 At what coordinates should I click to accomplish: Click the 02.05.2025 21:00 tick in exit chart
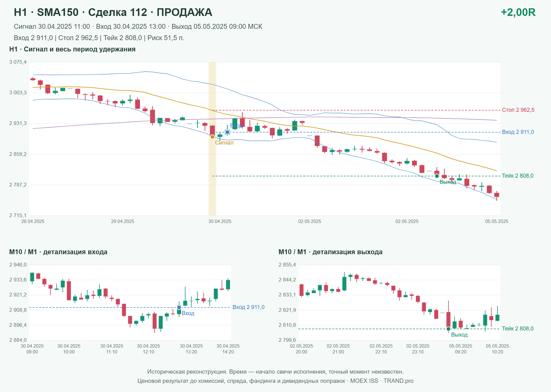tap(338, 349)
